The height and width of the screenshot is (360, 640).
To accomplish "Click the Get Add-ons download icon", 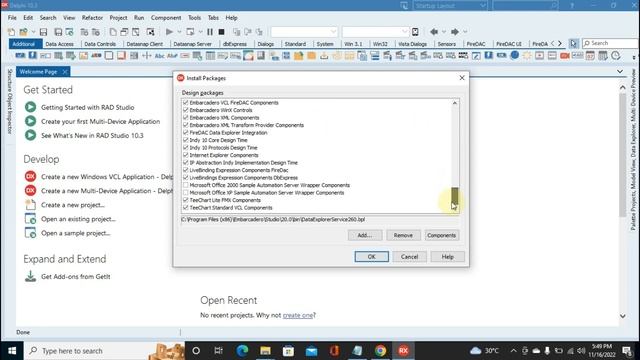I will click(x=30, y=276).
